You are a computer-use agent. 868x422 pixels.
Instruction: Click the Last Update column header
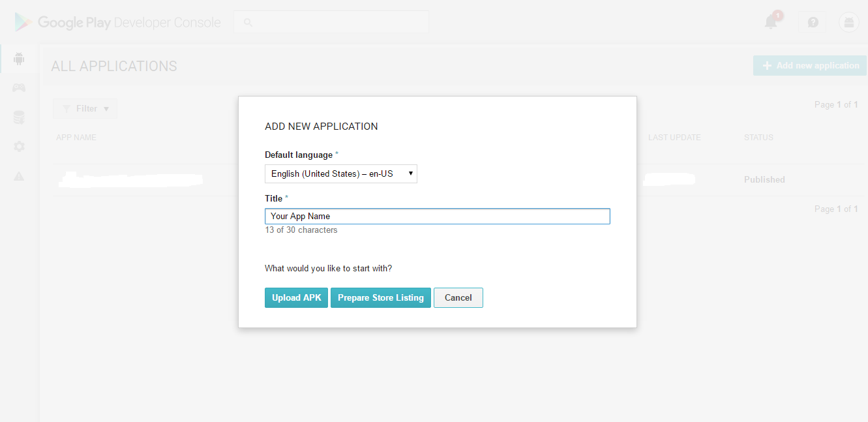674,138
